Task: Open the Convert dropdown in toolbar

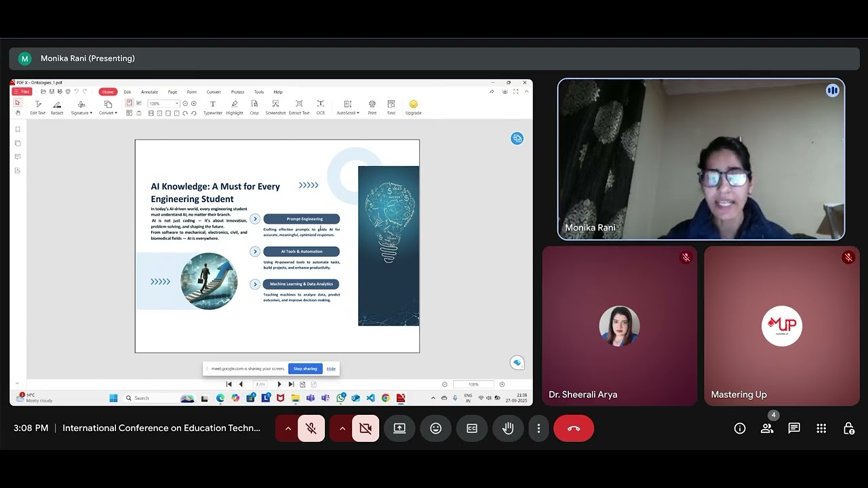Action: point(108,107)
